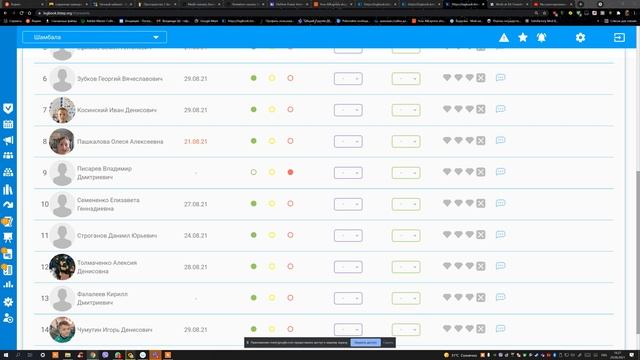Click the logout exit icon
Screen dimensions: 640x360
point(619,38)
